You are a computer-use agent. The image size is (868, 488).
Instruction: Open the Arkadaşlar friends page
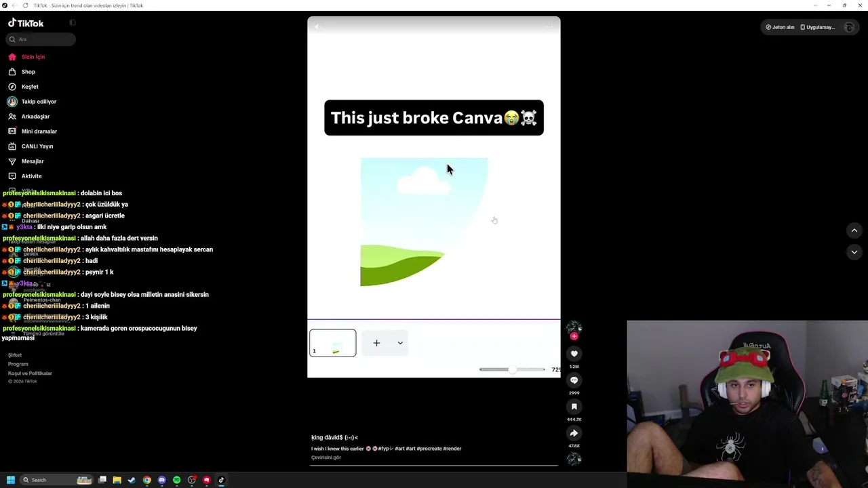coord(29,117)
